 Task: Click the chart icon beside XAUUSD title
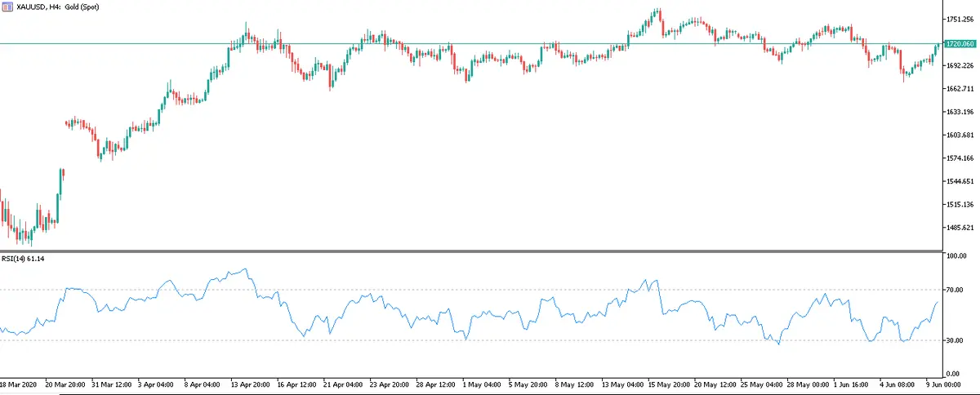click(x=7, y=6)
